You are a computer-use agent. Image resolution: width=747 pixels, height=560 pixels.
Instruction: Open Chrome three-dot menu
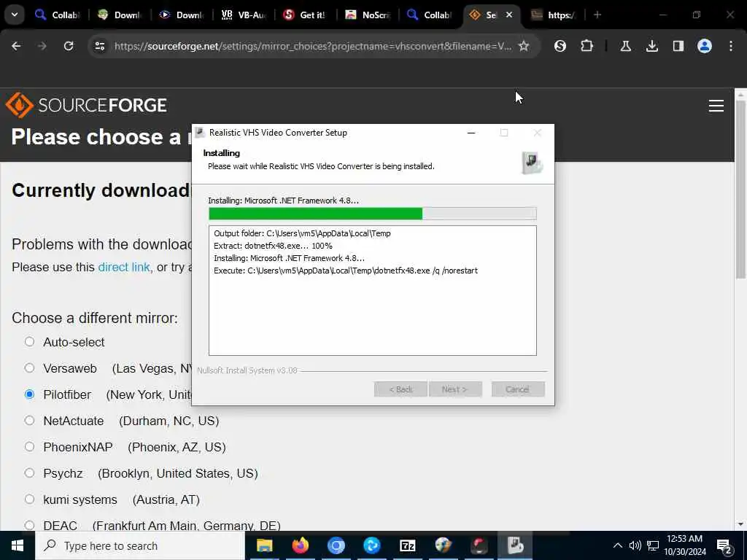[731, 46]
